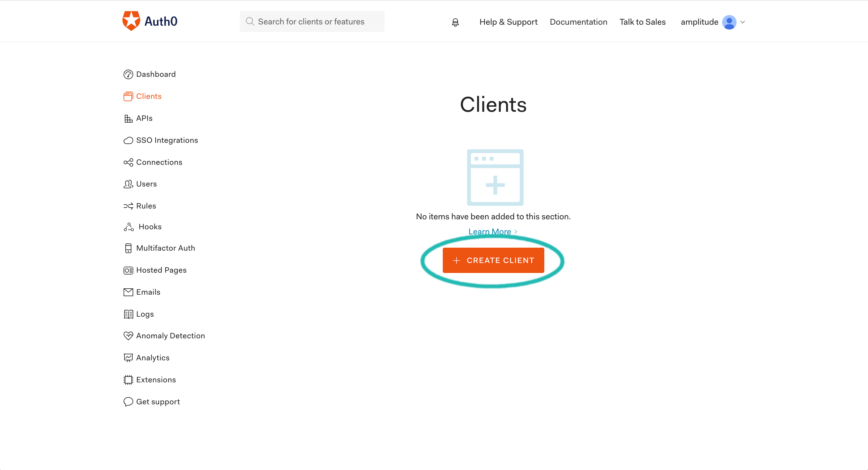This screenshot has height=470, width=868.
Task: Expand the amplitude user menu chevron
Action: coord(742,22)
